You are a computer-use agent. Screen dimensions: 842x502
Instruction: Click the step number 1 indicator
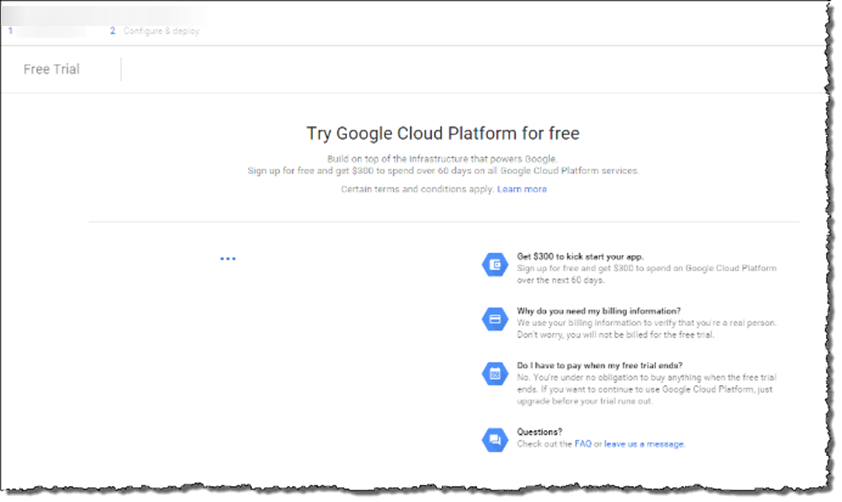(10, 31)
